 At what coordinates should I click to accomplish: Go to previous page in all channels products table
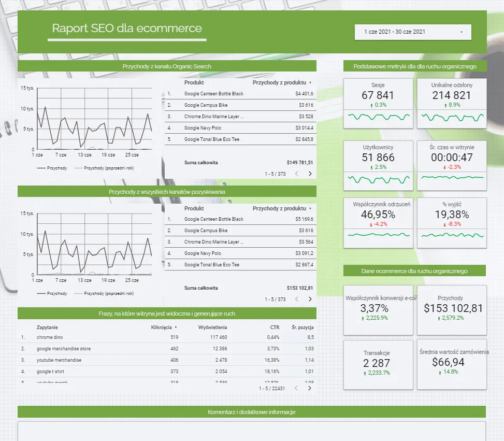click(296, 299)
